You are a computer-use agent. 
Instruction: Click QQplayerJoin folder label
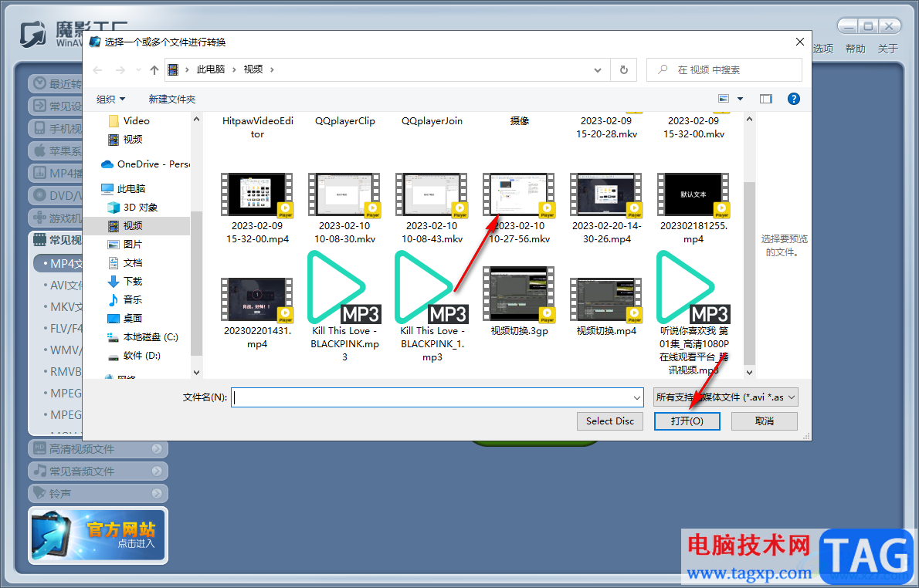point(432,120)
